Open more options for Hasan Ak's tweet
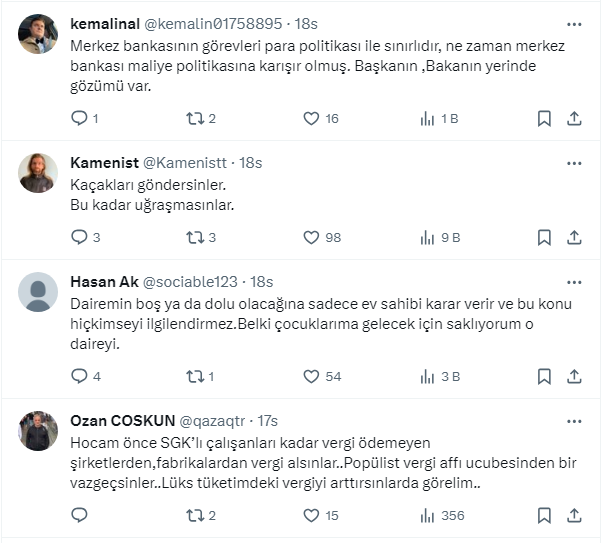Screen dimensions: 609x543 click(x=574, y=282)
